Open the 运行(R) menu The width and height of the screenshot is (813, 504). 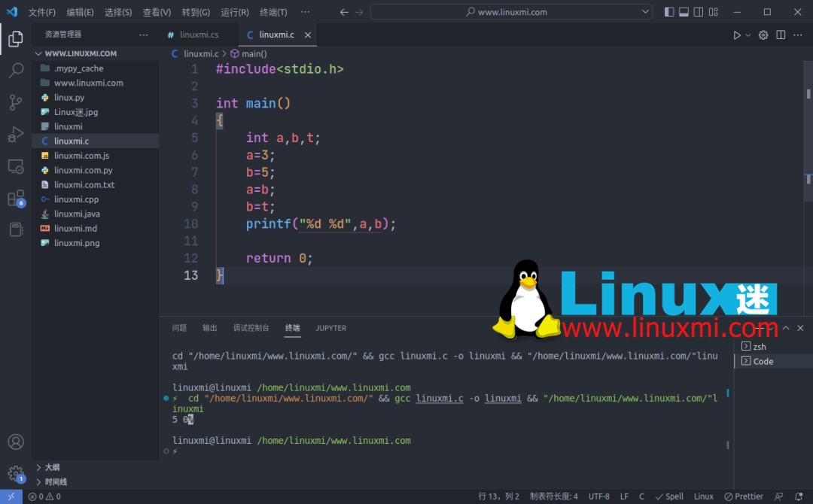[234, 12]
